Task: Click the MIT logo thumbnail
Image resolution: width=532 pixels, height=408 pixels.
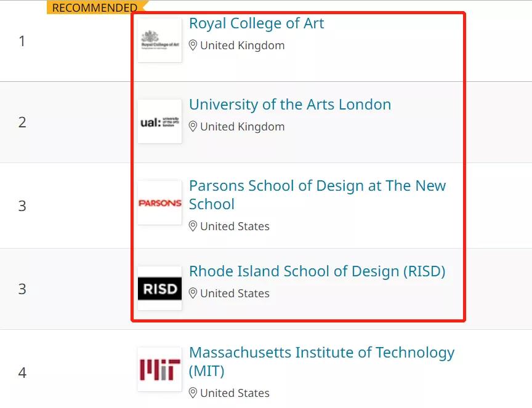Action: pyautogui.click(x=160, y=370)
